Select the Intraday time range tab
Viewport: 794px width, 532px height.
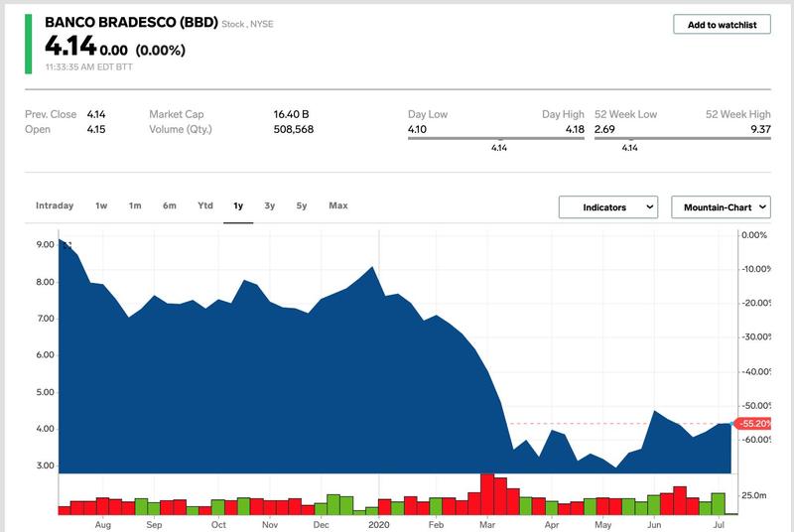(x=55, y=205)
